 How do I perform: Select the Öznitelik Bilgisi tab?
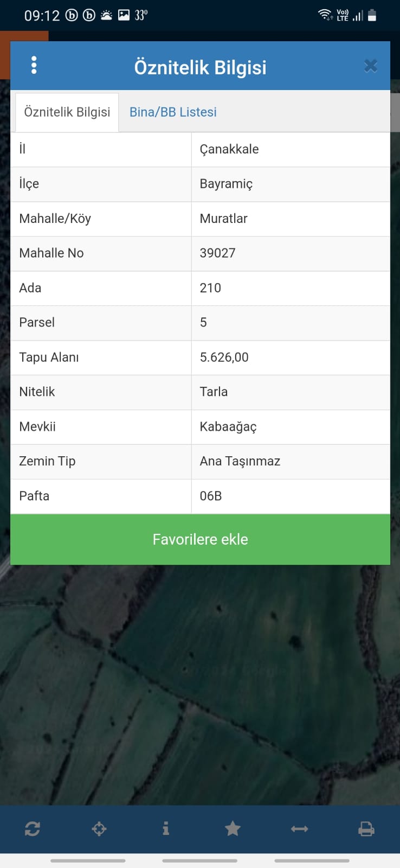pyautogui.click(x=67, y=112)
